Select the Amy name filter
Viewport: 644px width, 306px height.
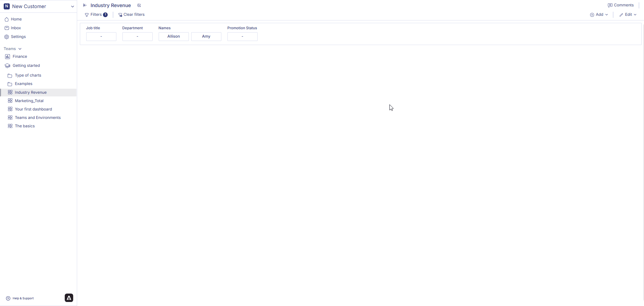point(206,37)
